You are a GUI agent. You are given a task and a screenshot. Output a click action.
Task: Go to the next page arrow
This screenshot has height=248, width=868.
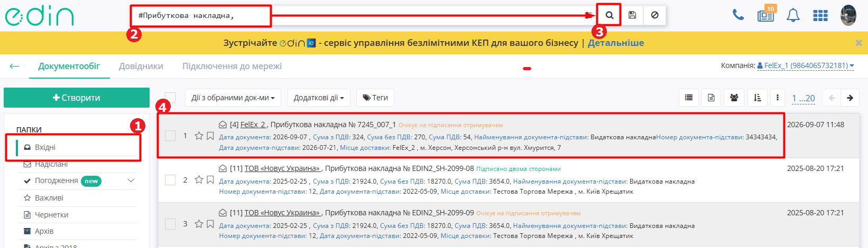click(850, 98)
